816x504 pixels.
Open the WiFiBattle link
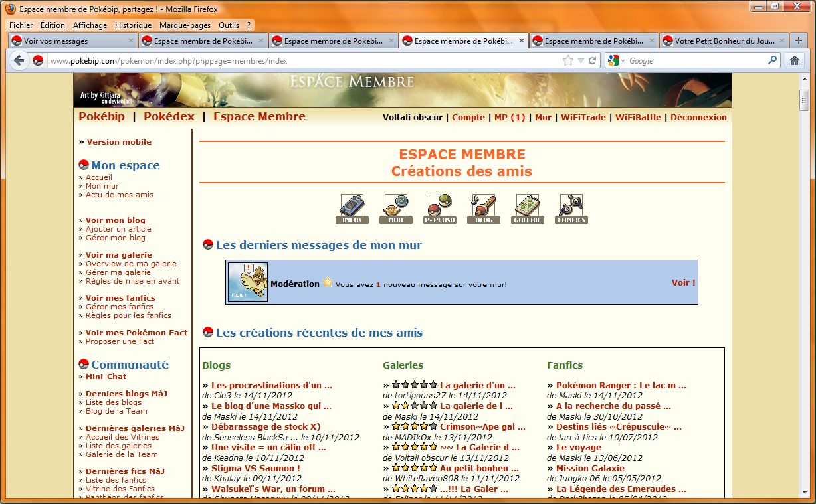pos(638,117)
